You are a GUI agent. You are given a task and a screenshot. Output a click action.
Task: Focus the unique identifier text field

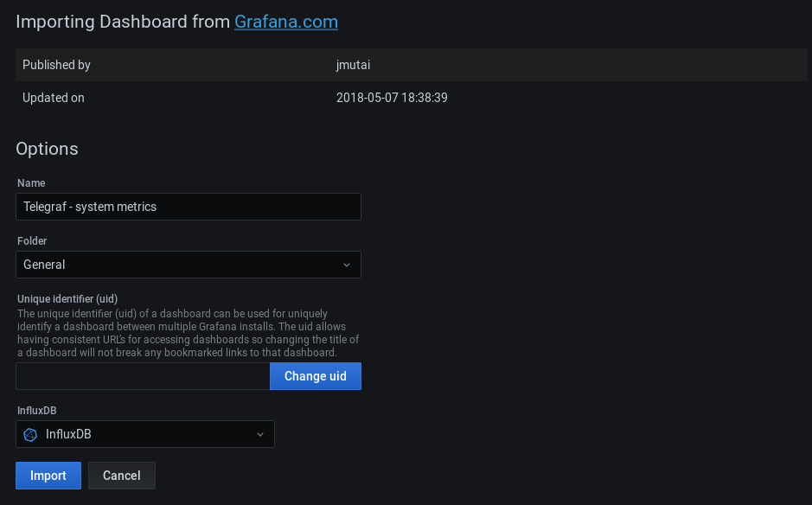click(143, 376)
